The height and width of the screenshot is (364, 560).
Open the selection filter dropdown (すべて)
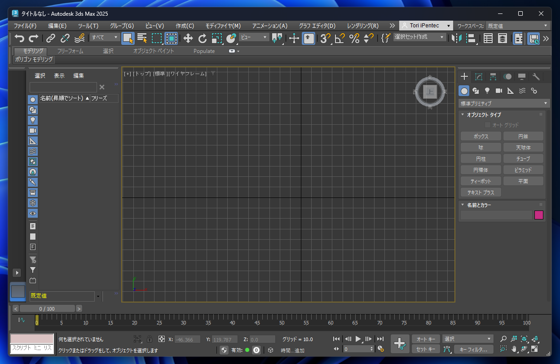[x=104, y=37]
